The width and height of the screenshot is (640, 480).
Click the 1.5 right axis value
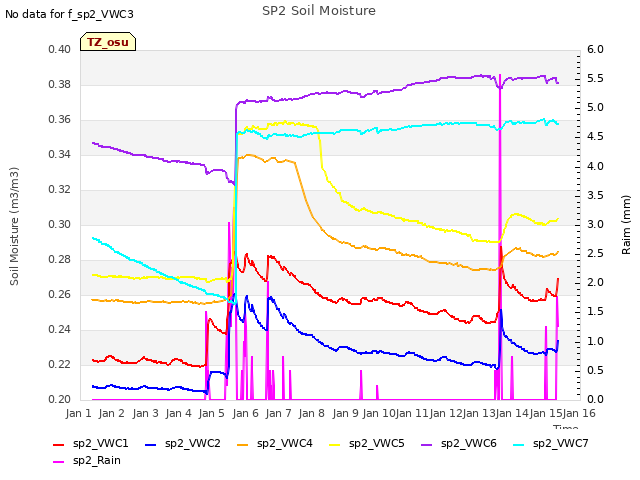(x=595, y=312)
